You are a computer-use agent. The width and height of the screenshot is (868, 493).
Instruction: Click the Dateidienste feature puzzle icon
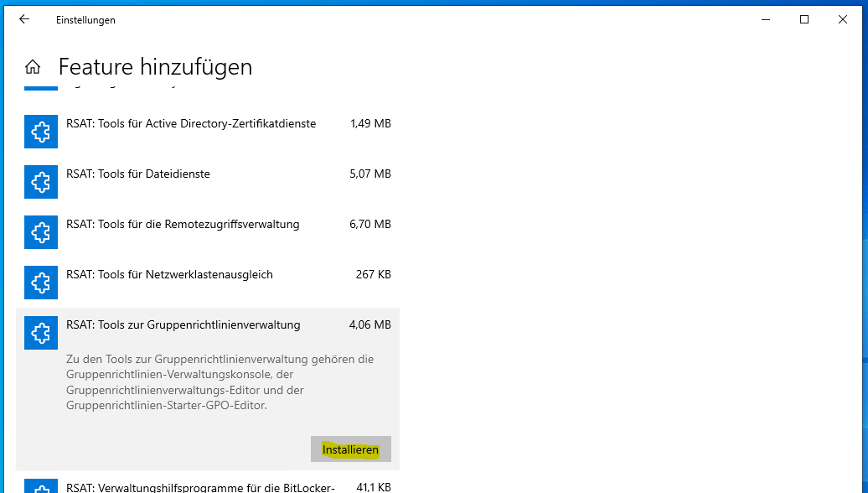tap(41, 182)
